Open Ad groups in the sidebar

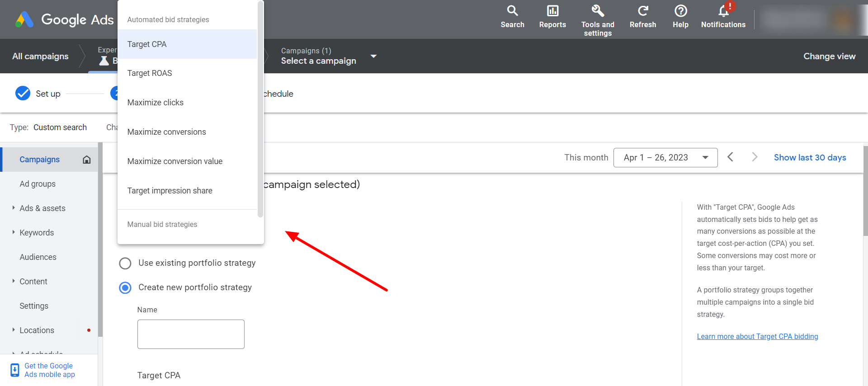coord(38,184)
